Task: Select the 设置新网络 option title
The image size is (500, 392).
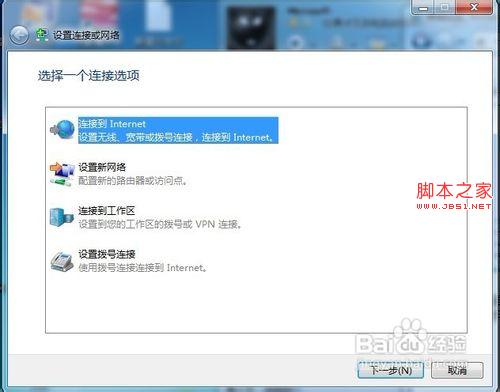Action: pos(102,167)
